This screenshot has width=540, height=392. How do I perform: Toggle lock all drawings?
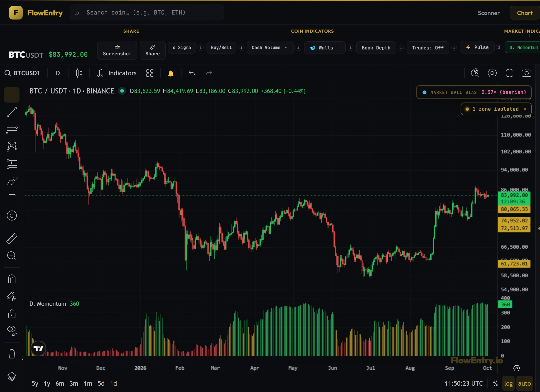pyautogui.click(x=12, y=314)
